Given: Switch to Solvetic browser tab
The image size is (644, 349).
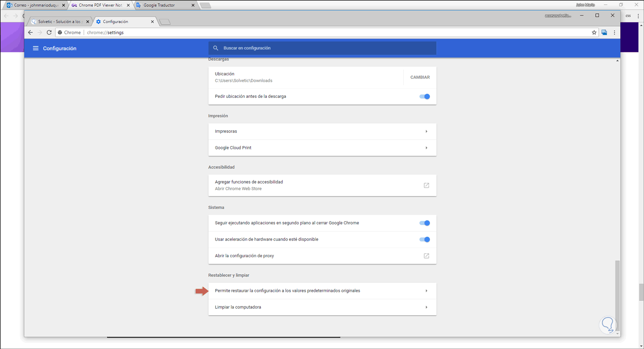Looking at the screenshot, I should point(59,22).
